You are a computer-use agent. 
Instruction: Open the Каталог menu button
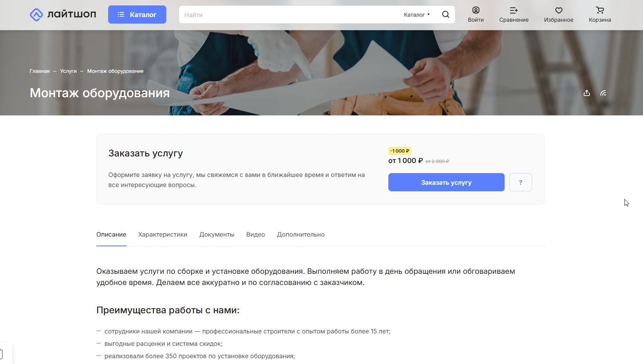[137, 14]
